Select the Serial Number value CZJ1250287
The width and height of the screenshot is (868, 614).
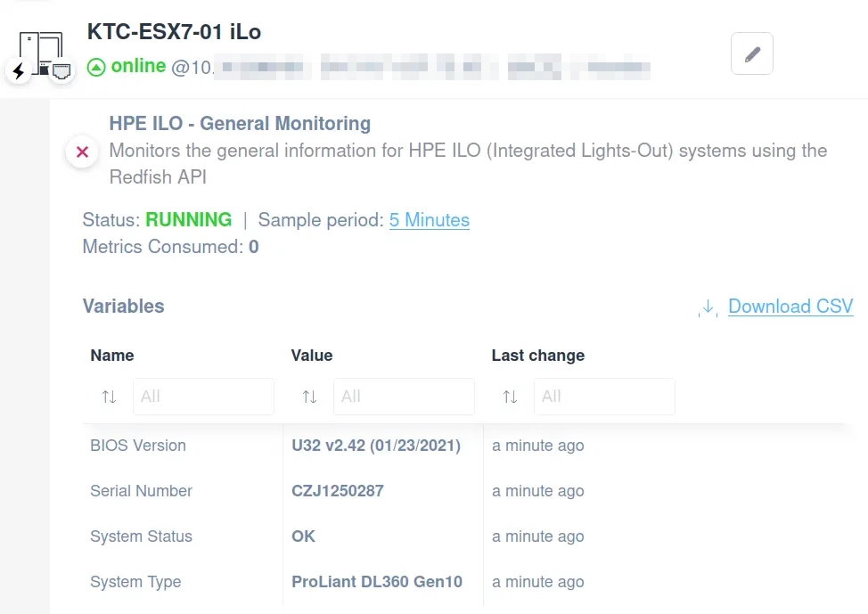click(337, 491)
